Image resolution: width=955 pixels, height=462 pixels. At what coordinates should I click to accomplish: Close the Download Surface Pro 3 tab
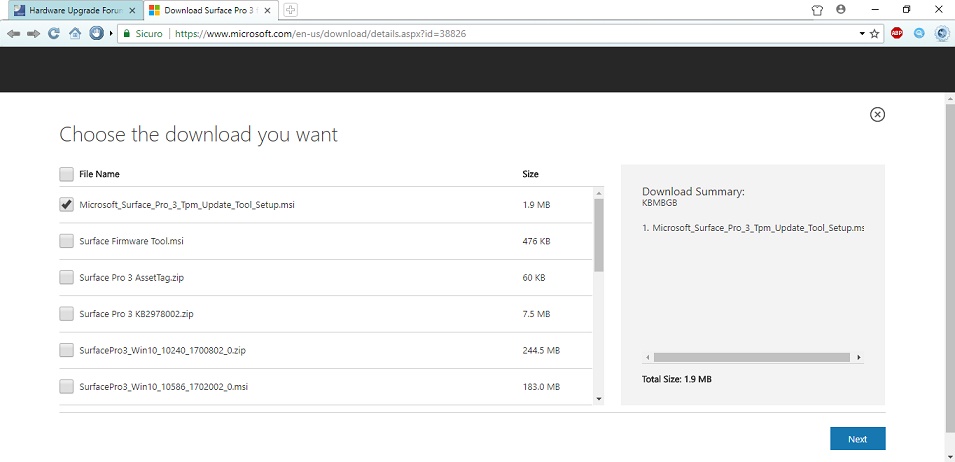pyautogui.click(x=266, y=10)
